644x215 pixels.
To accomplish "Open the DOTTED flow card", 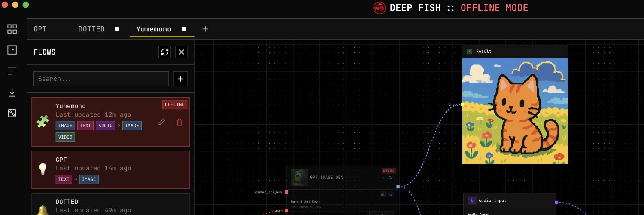I will pos(111,204).
